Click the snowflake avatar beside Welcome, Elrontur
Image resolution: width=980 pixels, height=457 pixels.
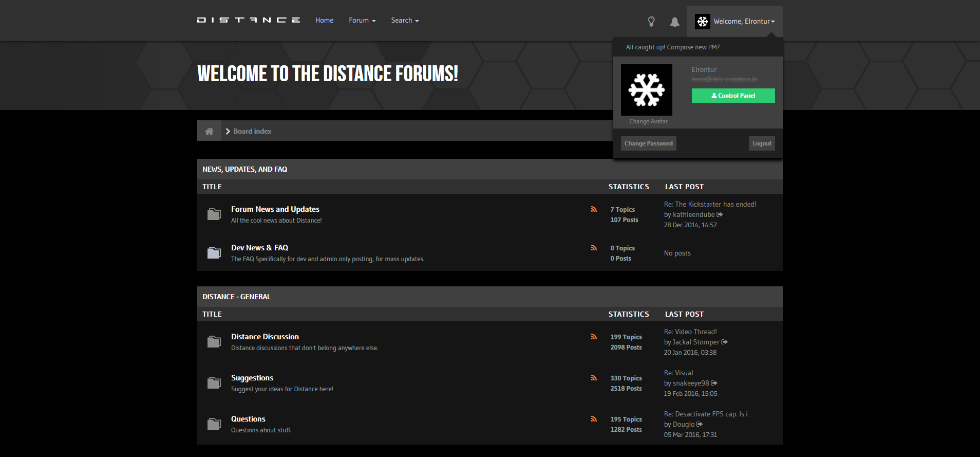point(703,22)
